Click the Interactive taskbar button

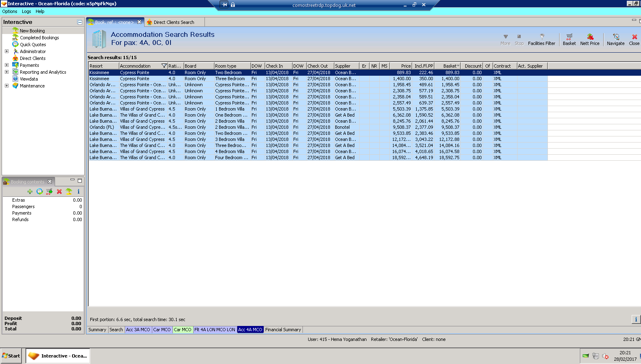pyautogui.click(x=58, y=356)
